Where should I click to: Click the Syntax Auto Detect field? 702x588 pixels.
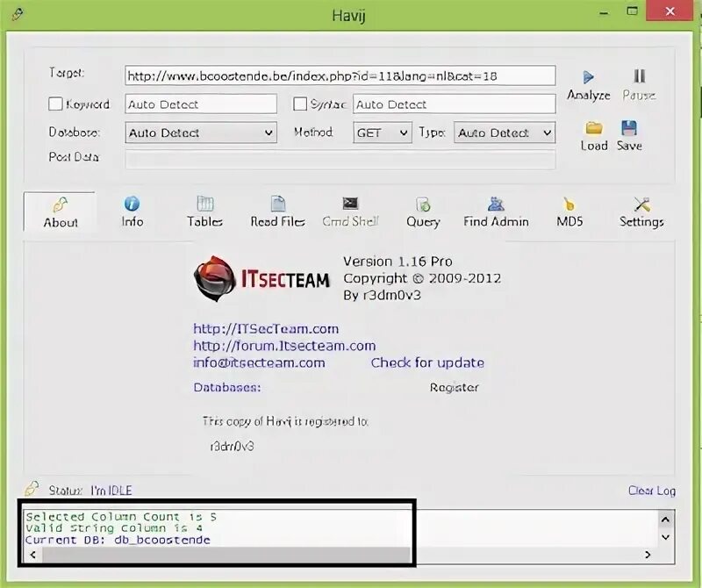tap(455, 104)
